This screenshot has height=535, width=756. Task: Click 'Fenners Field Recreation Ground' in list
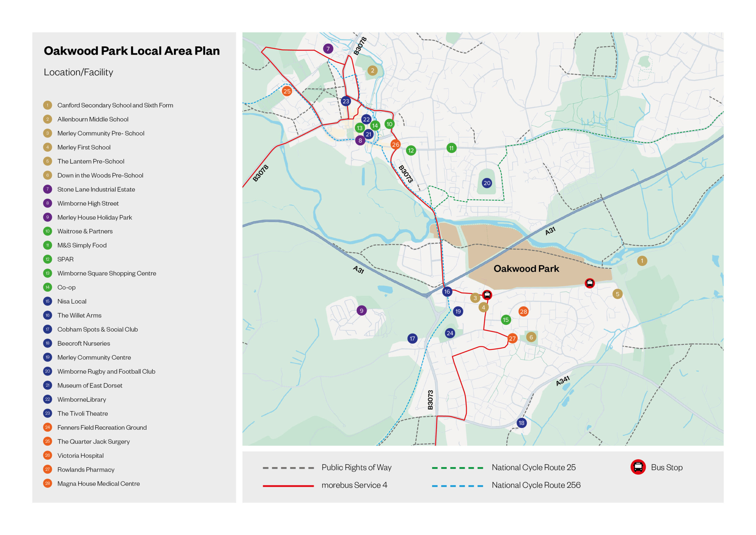102,427
